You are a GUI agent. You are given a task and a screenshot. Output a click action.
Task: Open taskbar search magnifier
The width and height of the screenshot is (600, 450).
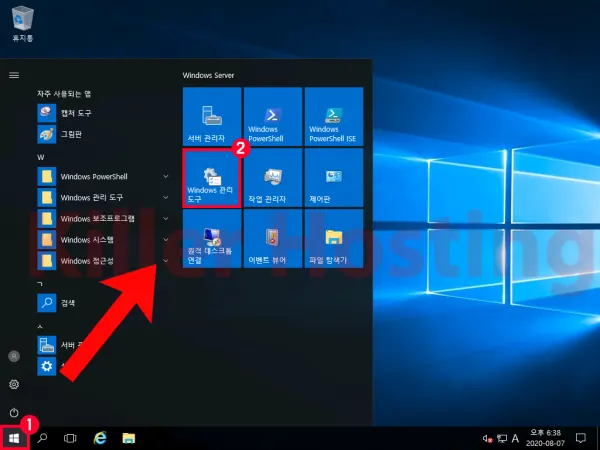[42, 438]
